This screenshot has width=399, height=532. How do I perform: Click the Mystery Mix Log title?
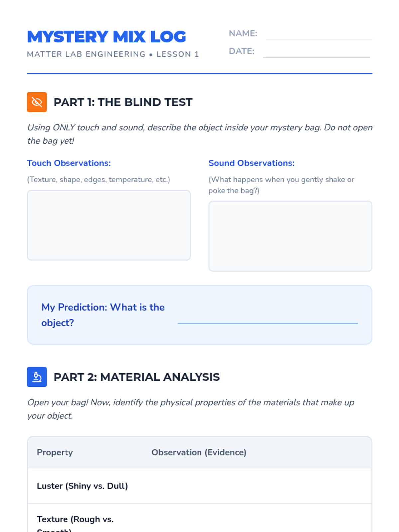coord(106,37)
